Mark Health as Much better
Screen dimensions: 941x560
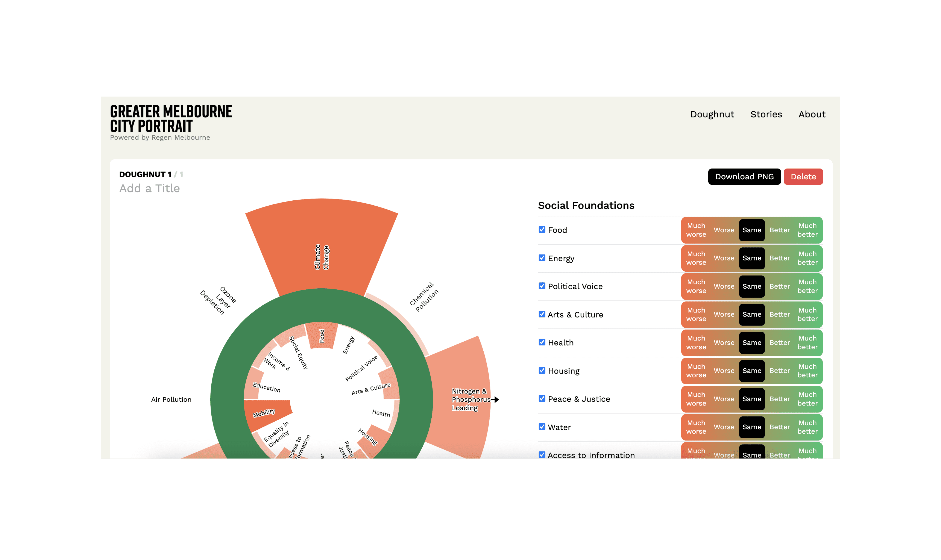pyautogui.click(x=808, y=343)
